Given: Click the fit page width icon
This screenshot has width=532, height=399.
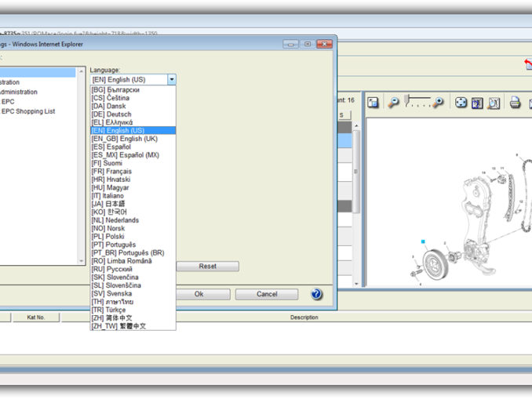Looking at the screenshot, I should pos(478,103).
